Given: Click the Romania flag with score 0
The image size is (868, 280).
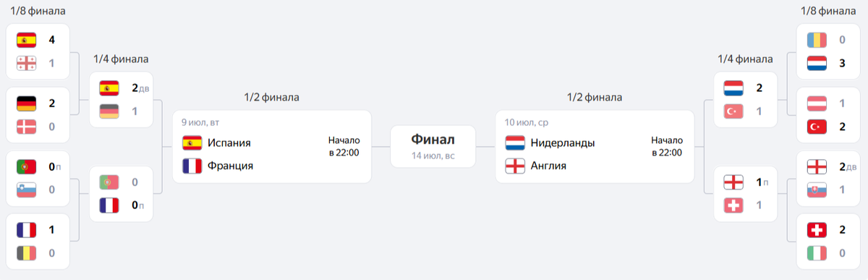Looking at the screenshot, I should 817,40.
